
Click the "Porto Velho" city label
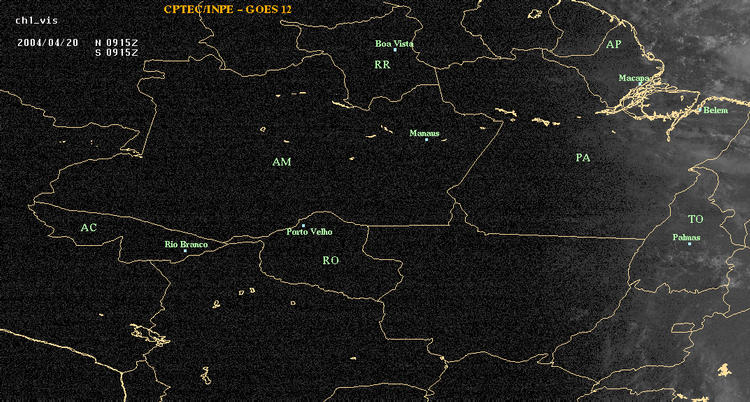pos(309,232)
